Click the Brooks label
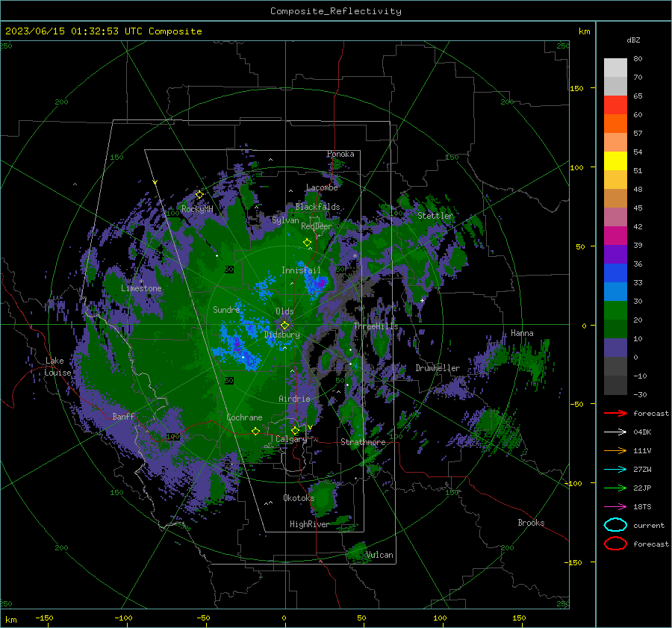This screenshot has width=672, height=628. click(531, 523)
